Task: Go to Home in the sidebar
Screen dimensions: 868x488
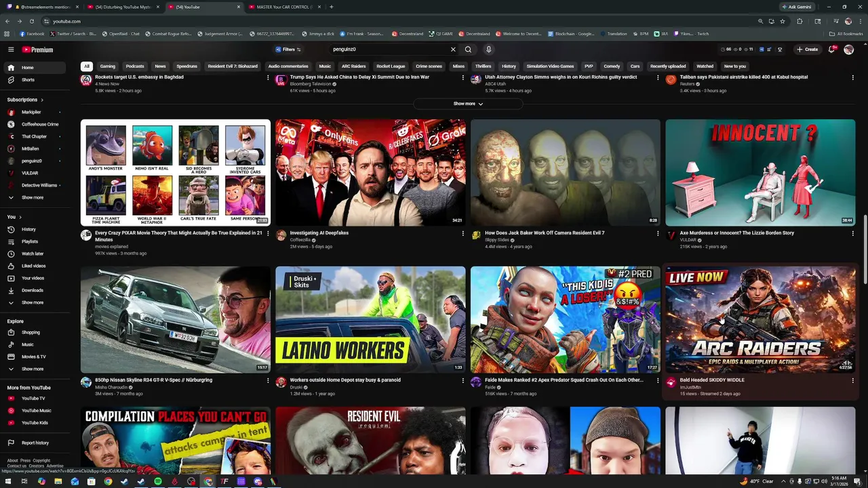Action: tap(34, 68)
